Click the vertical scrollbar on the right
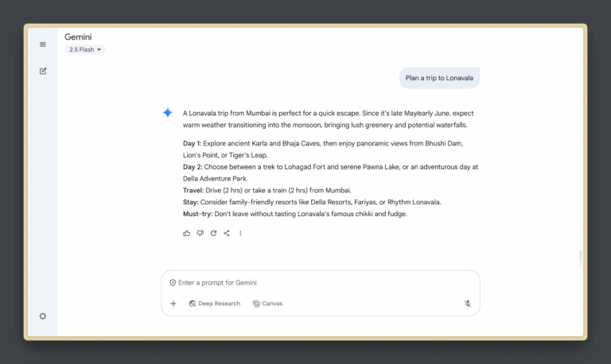The height and width of the screenshot is (364, 611). click(581, 258)
